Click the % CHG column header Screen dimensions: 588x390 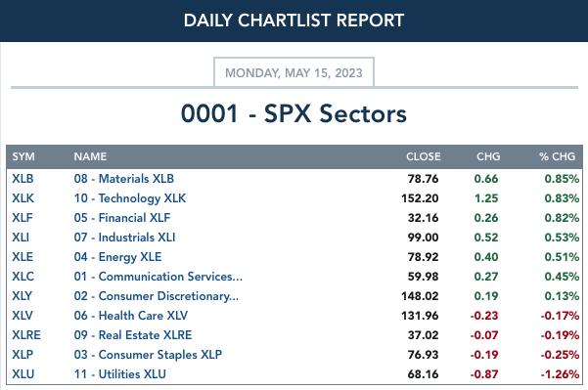point(558,156)
